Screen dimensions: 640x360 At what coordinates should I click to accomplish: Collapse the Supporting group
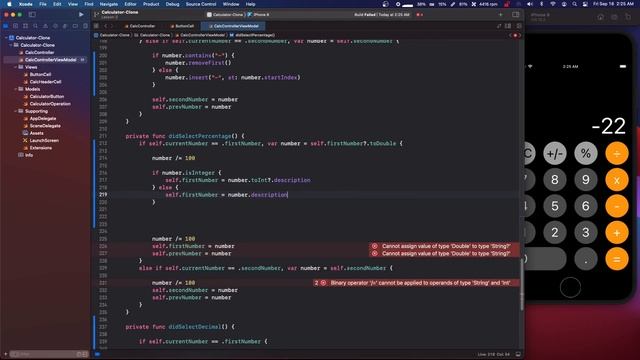tap(16, 111)
